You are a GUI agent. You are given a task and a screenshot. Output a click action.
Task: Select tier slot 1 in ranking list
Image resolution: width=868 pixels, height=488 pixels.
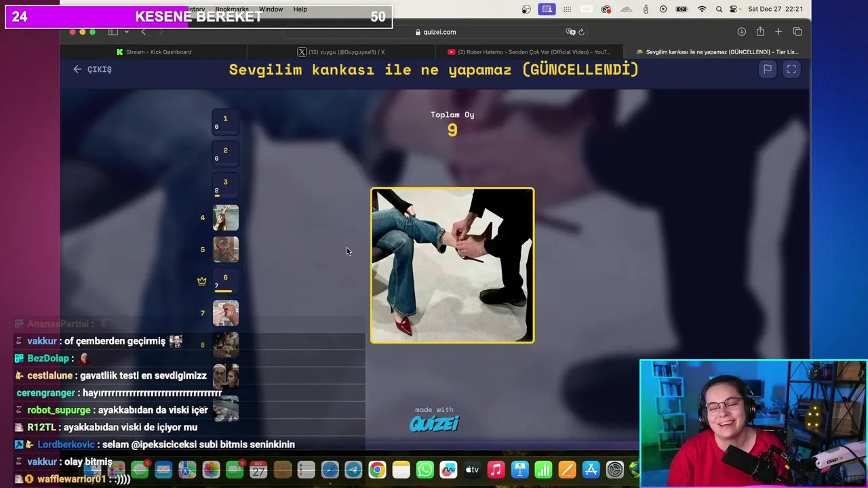tap(225, 122)
